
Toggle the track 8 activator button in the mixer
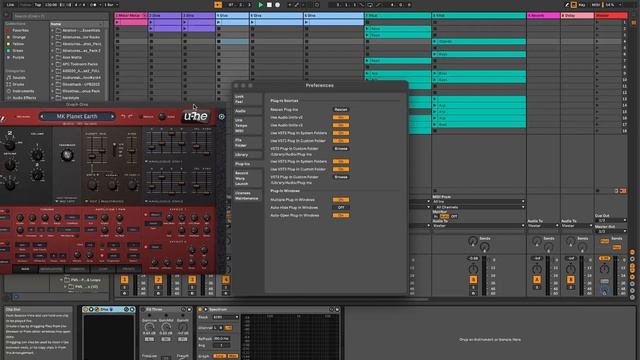point(473,280)
